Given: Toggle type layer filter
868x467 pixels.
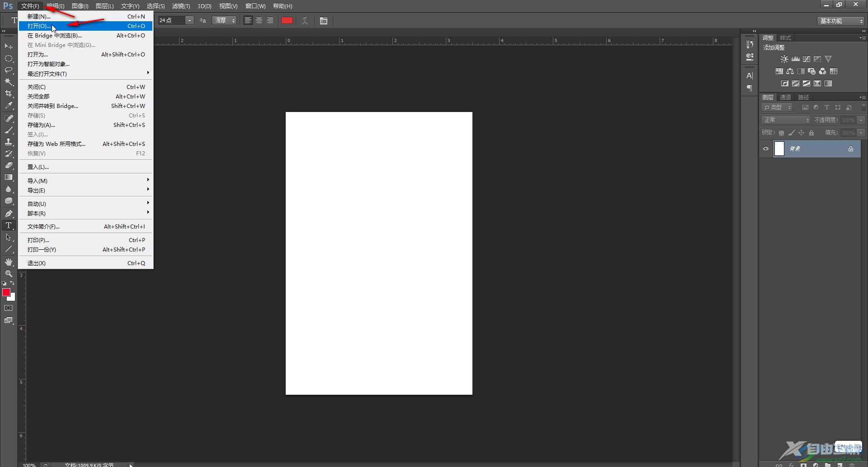Looking at the screenshot, I should (x=827, y=107).
